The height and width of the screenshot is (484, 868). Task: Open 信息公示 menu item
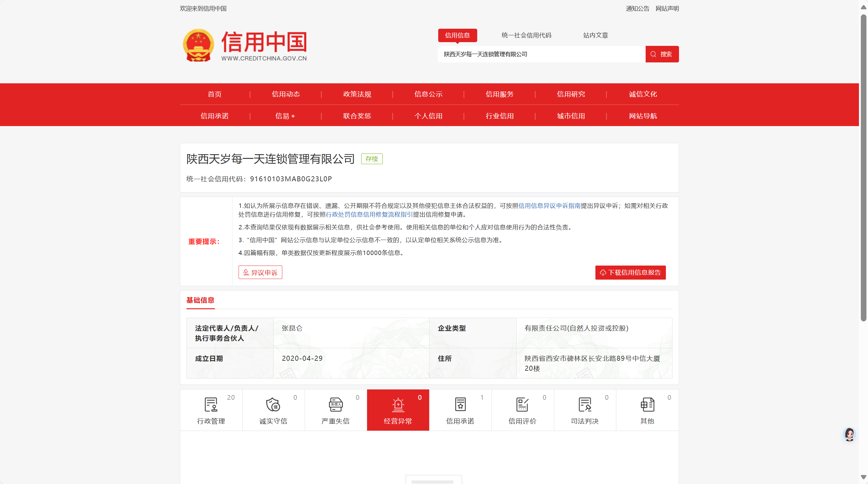pos(428,94)
